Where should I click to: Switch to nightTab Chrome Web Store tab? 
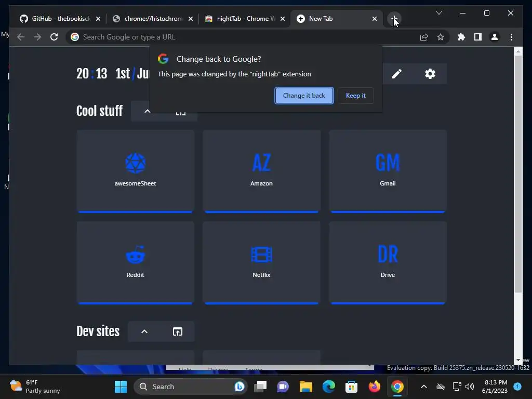[x=246, y=19]
